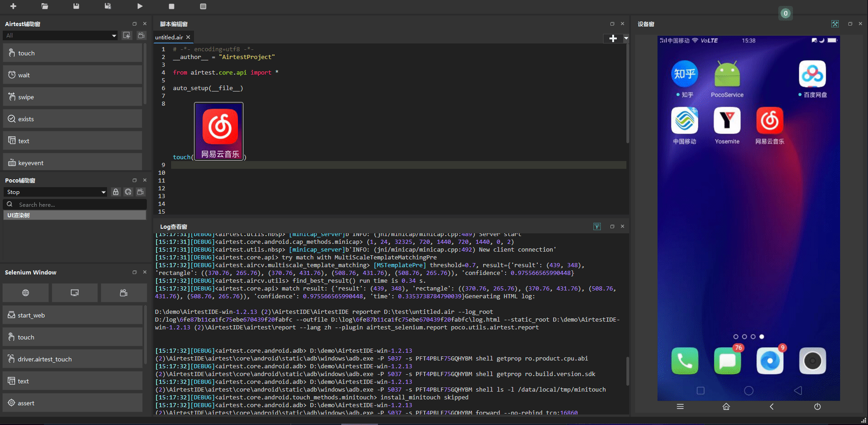Toggle the record icon in Selenium Window
868x425 pixels.
coord(124,293)
